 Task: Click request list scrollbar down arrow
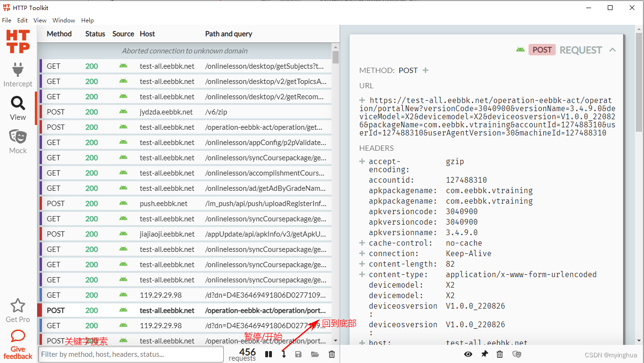335,341
